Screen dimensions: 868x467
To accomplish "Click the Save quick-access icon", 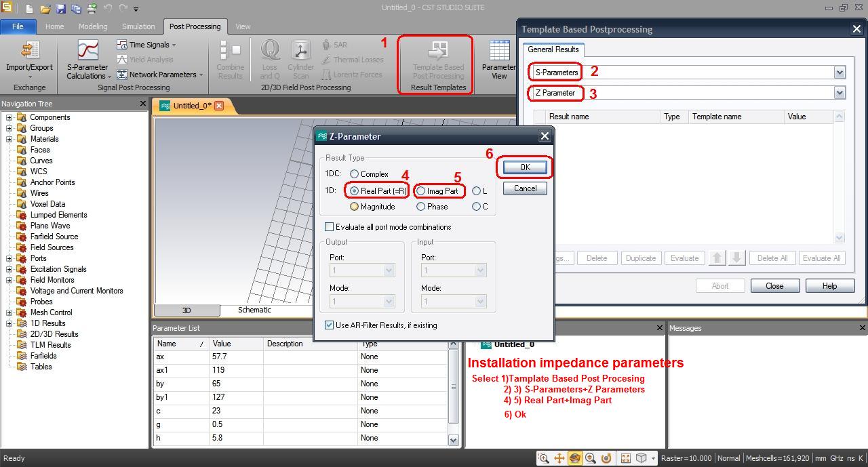I will pyautogui.click(x=61, y=9).
